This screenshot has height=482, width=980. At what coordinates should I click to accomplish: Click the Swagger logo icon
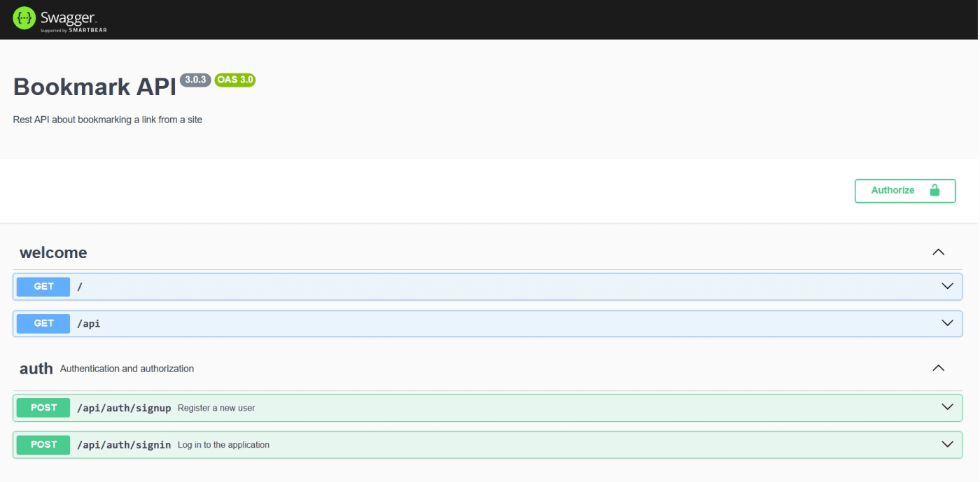coord(24,18)
